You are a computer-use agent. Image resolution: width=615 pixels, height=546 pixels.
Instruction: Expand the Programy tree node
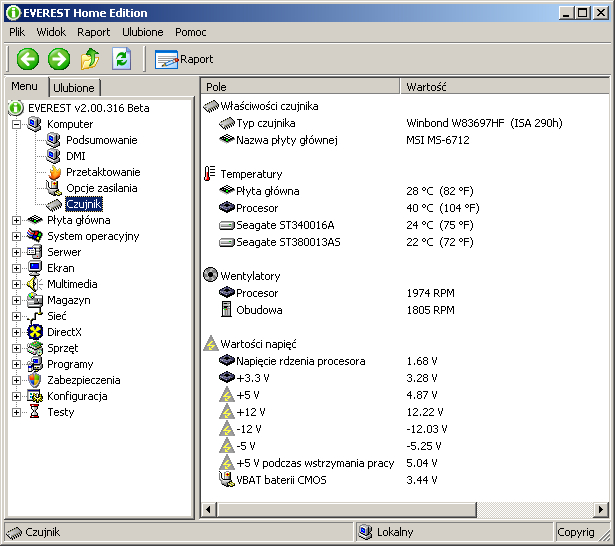[x=16, y=364]
